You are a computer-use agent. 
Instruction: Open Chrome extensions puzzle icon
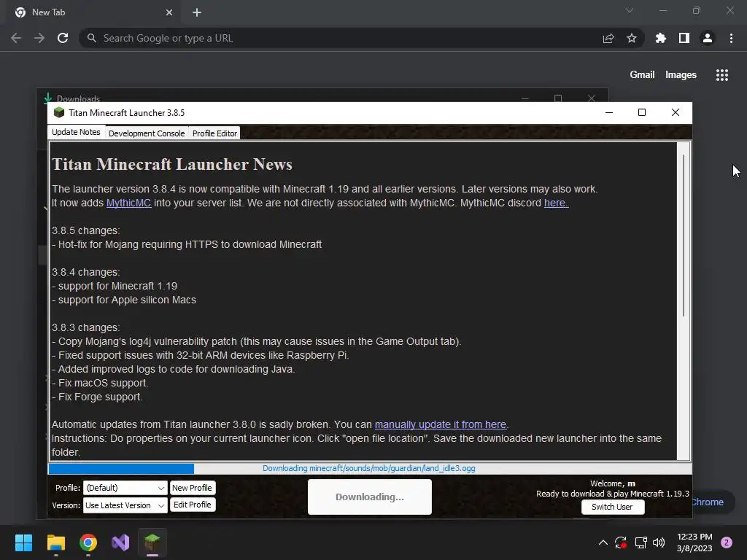[660, 38]
